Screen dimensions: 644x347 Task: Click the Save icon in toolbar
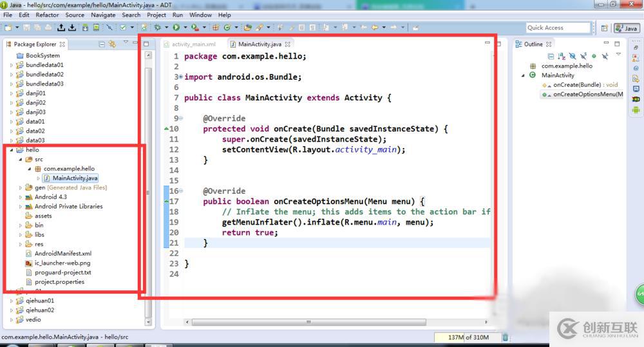26,28
